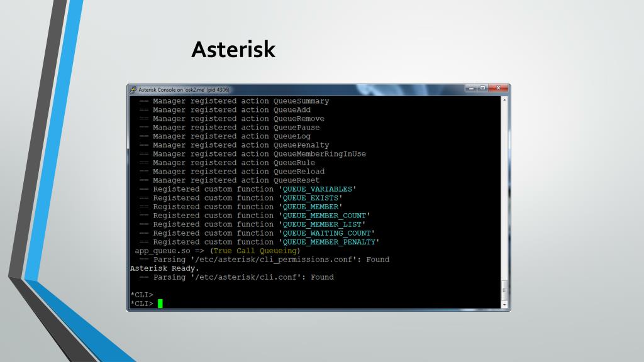Click the console scrollbar up arrow

point(504,100)
